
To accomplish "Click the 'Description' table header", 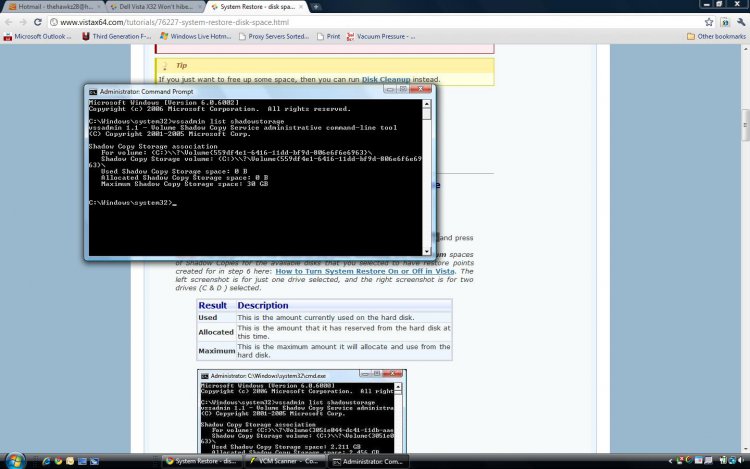I will pos(263,305).
